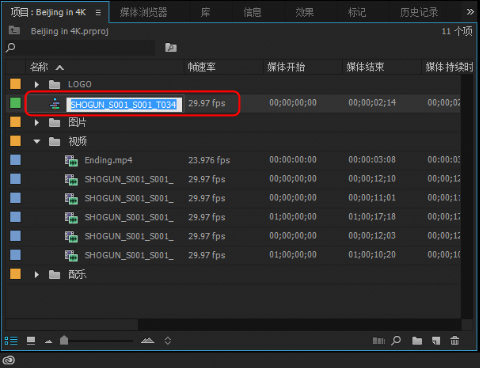
Task: Click clip icon of row ending 01;00;17;18
Action: (x=71, y=218)
